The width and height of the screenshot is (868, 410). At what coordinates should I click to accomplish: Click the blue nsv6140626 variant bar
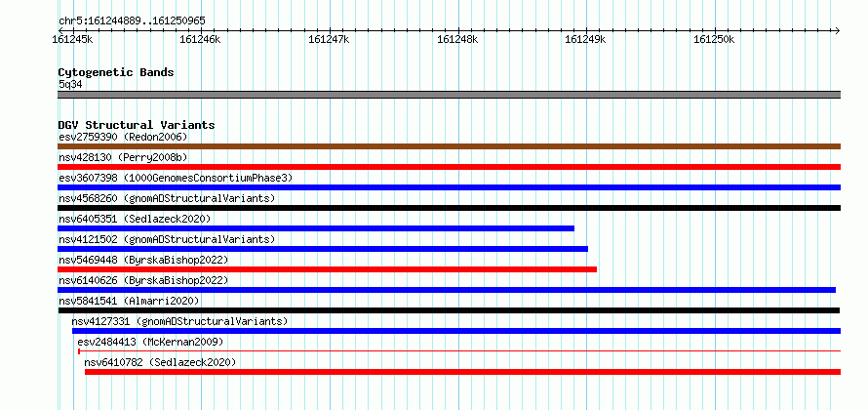pos(447,290)
